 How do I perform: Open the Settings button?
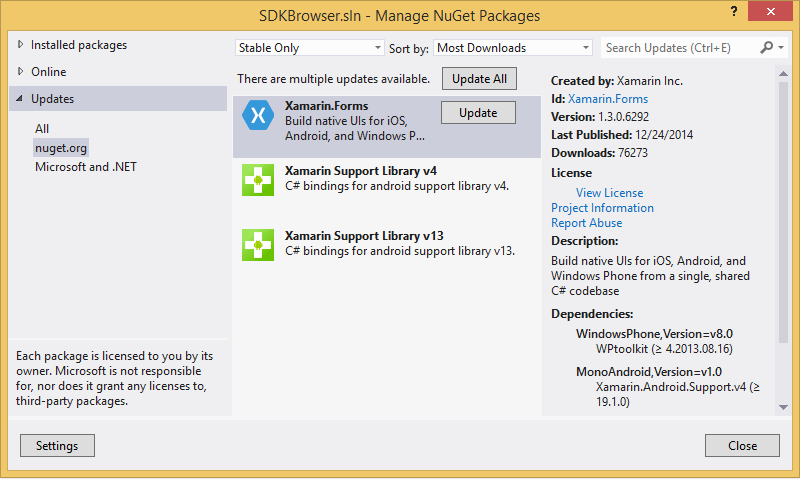click(x=57, y=445)
